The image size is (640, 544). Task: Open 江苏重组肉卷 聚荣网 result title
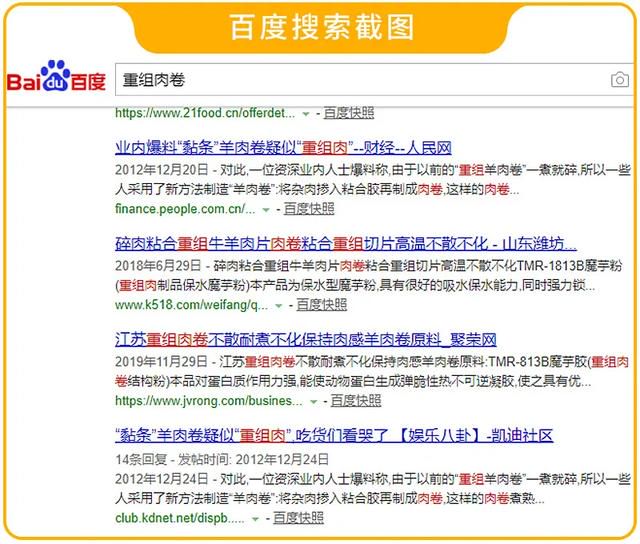[x=306, y=340]
